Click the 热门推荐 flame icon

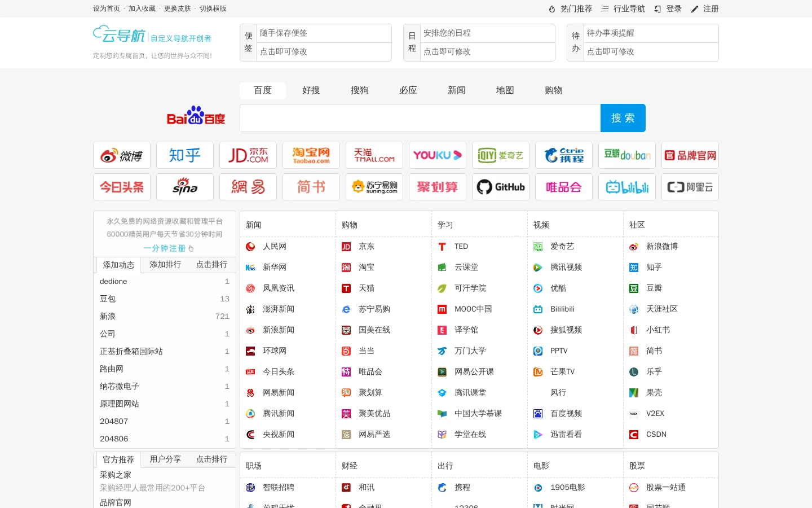pos(552,9)
